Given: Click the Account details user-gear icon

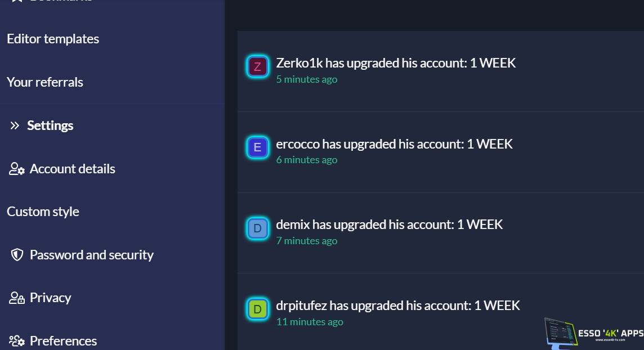Looking at the screenshot, I should click(x=17, y=169).
